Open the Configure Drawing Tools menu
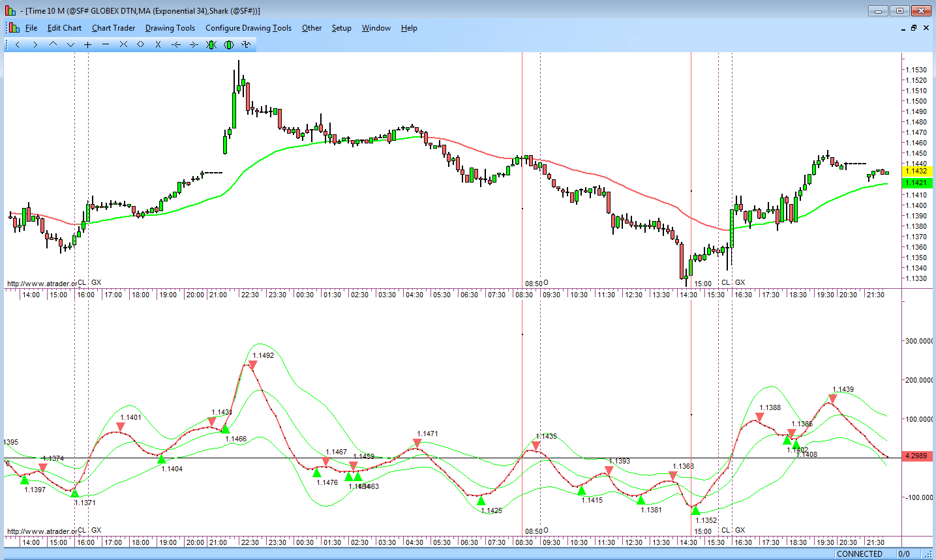 coord(249,28)
